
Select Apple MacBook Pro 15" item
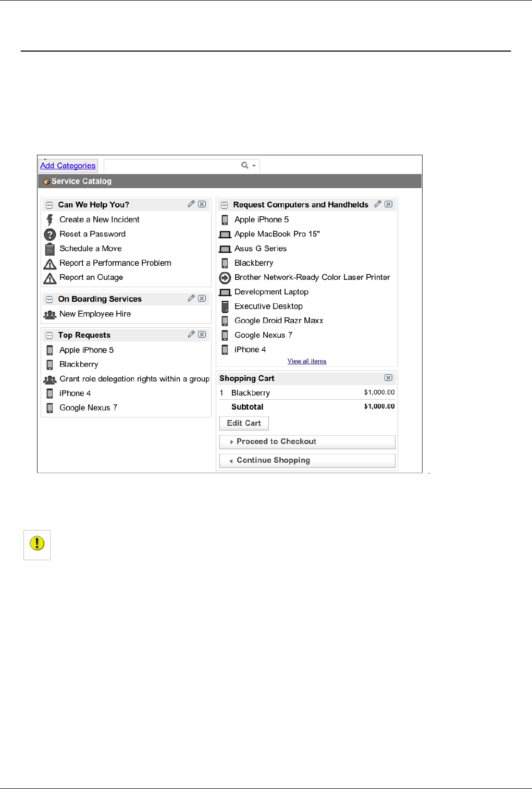click(277, 235)
